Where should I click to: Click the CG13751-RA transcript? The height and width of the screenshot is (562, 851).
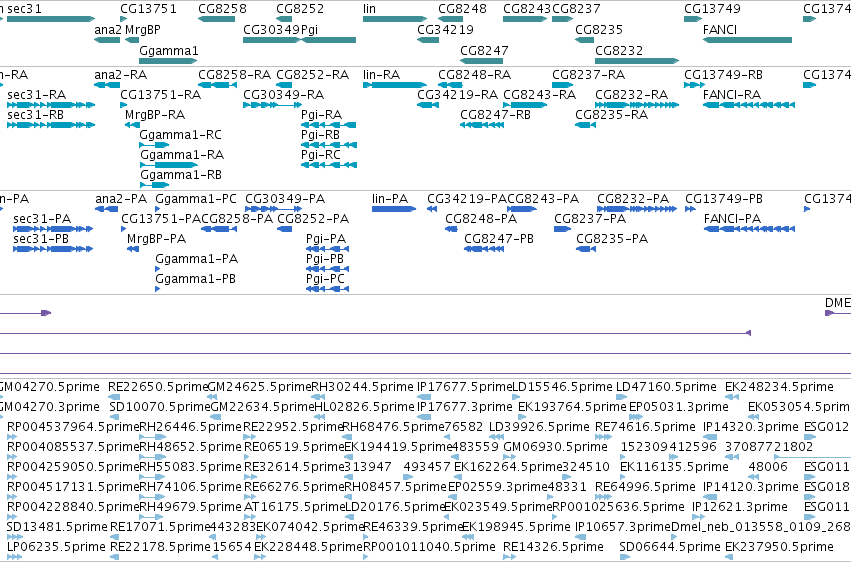tap(124, 105)
